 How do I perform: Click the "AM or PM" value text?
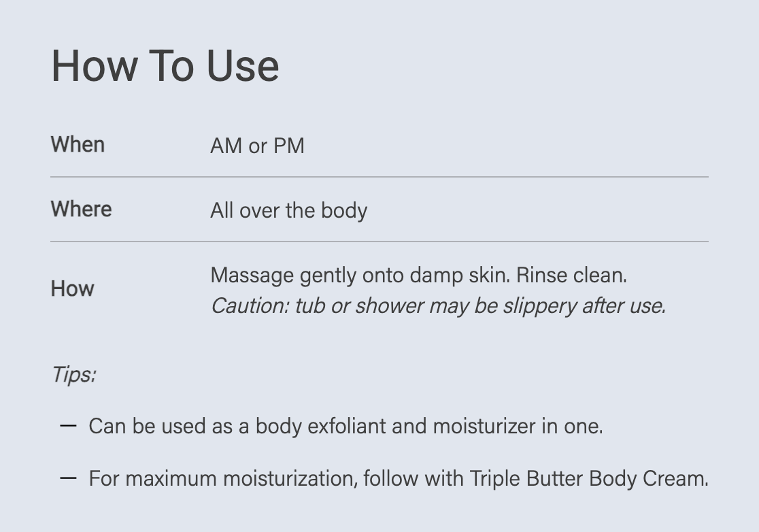point(257,146)
